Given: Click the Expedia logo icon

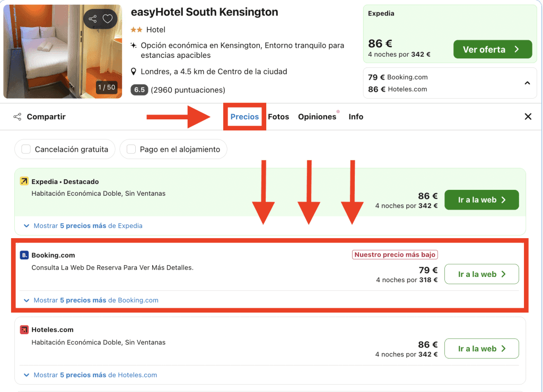Looking at the screenshot, I should click(x=24, y=181).
